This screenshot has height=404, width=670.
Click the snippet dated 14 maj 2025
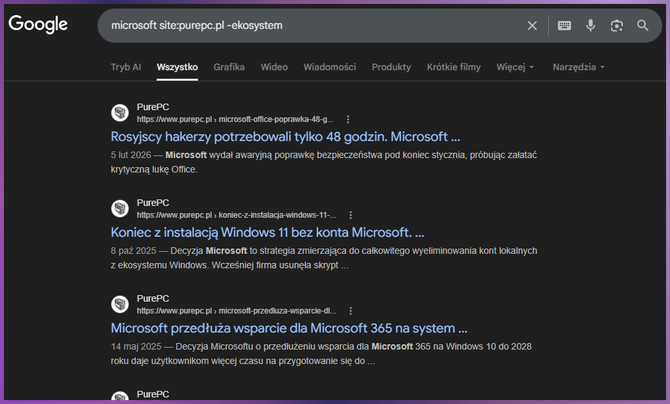321,354
